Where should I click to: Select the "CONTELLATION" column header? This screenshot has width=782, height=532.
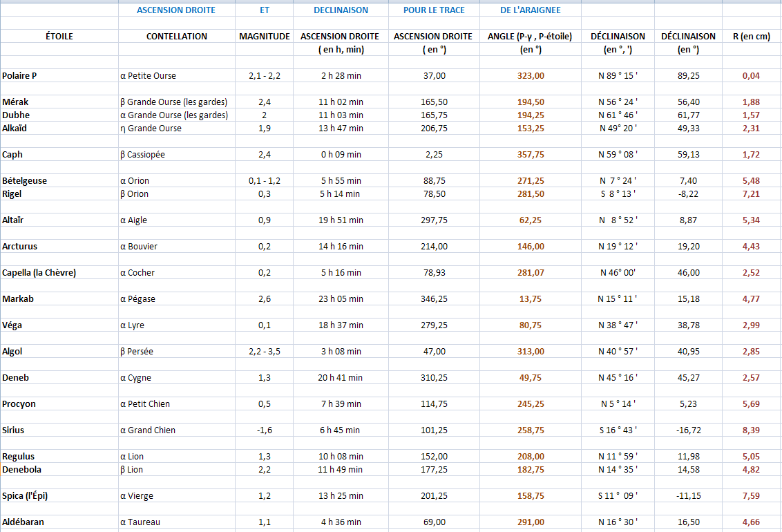pyautogui.click(x=177, y=37)
